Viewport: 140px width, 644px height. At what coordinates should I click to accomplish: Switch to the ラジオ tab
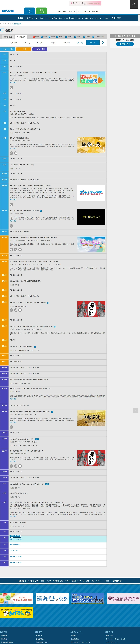pos(41,11)
